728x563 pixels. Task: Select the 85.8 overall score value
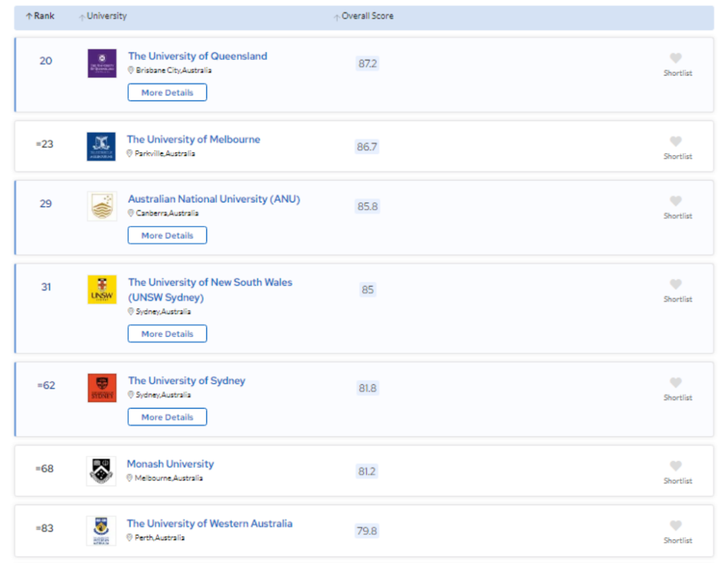(x=368, y=206)
